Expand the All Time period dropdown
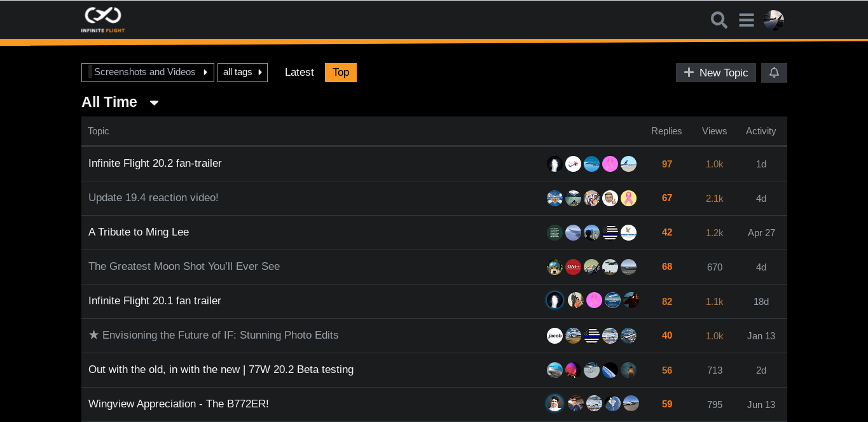This screenshot has height=422, width=868. (120, 102)
